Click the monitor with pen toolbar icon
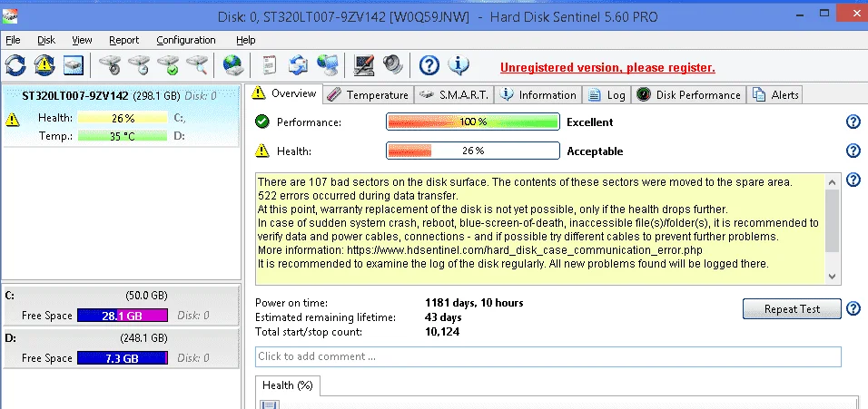This screenshot has height=409, width=868. (364, 66)
